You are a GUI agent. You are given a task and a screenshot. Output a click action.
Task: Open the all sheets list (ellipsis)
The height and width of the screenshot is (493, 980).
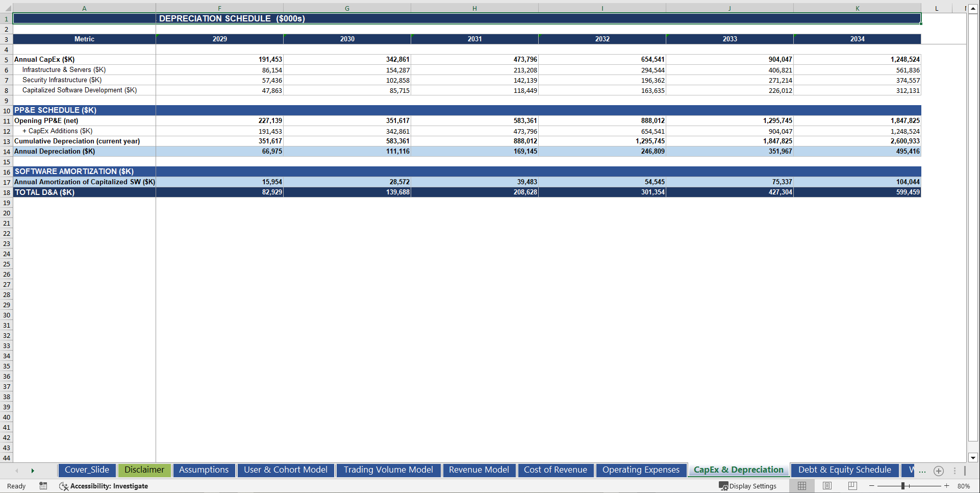coord(922,471)
